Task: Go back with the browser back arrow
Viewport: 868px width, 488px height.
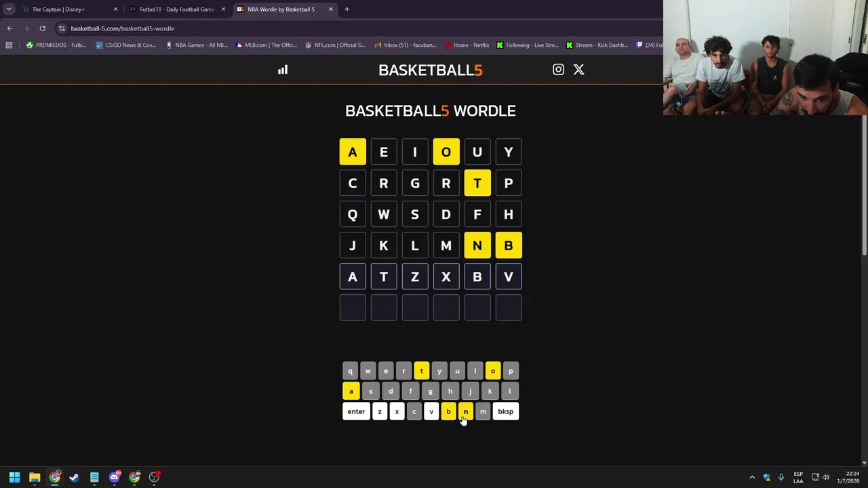Action: [9, 28]
